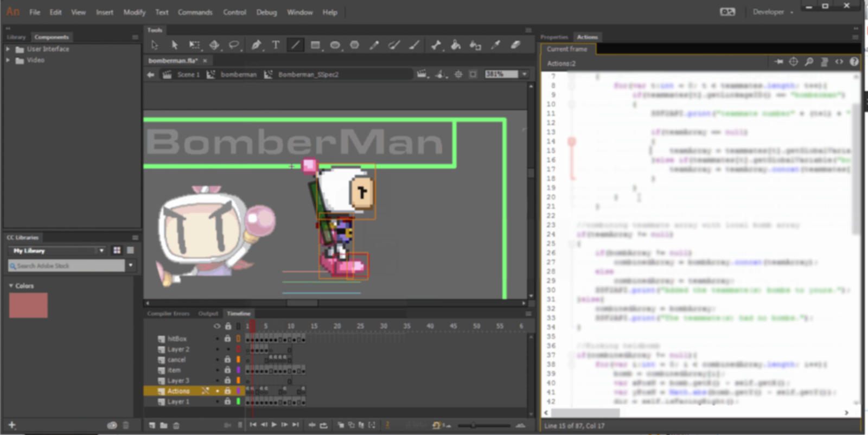
Task: Open the stage zoom percentage dropdown
Action: point(524,74)
